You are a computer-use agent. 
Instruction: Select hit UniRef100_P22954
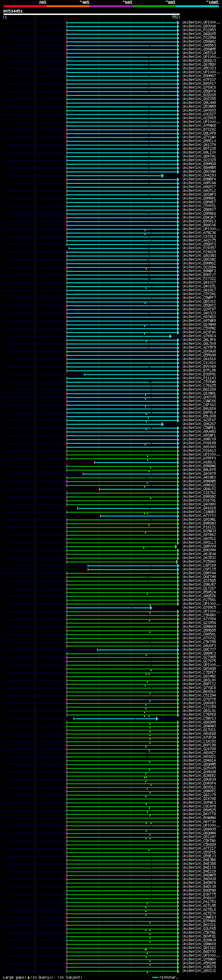[199, 38]
